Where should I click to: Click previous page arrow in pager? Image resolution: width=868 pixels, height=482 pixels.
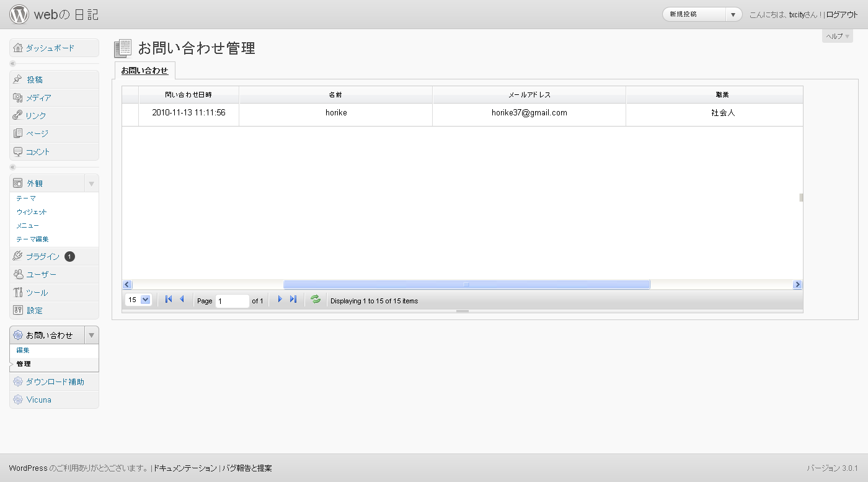coord(182,300)
